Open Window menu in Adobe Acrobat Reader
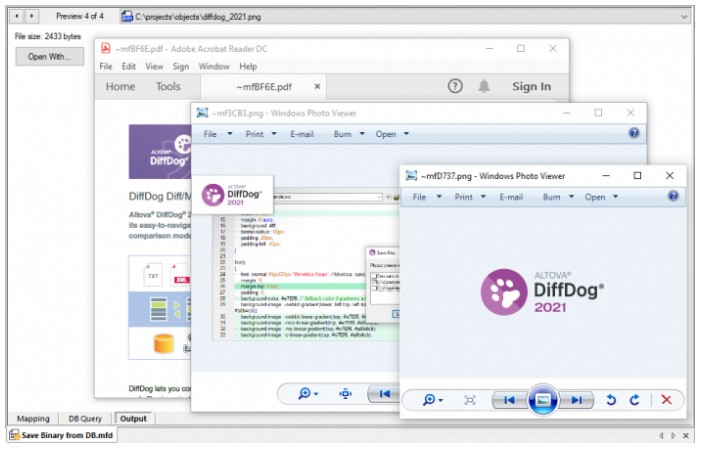703x450 pixels. [214, 66]
